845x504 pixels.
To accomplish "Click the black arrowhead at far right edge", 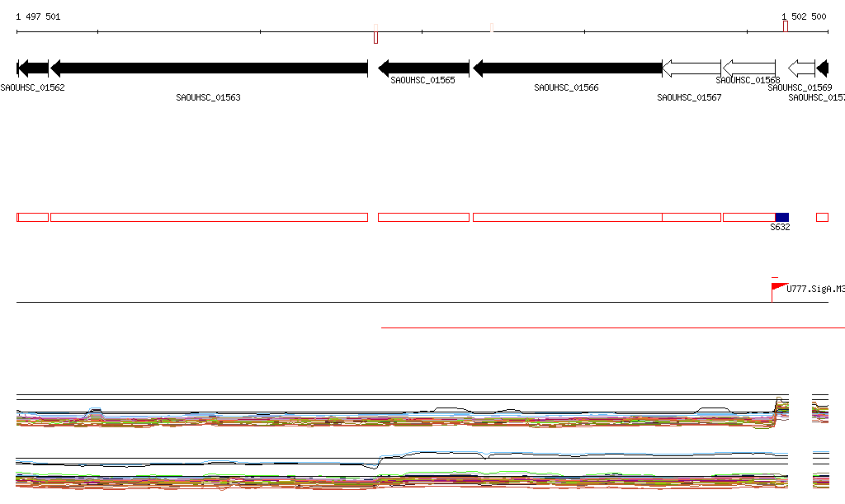I will [823, 68].
